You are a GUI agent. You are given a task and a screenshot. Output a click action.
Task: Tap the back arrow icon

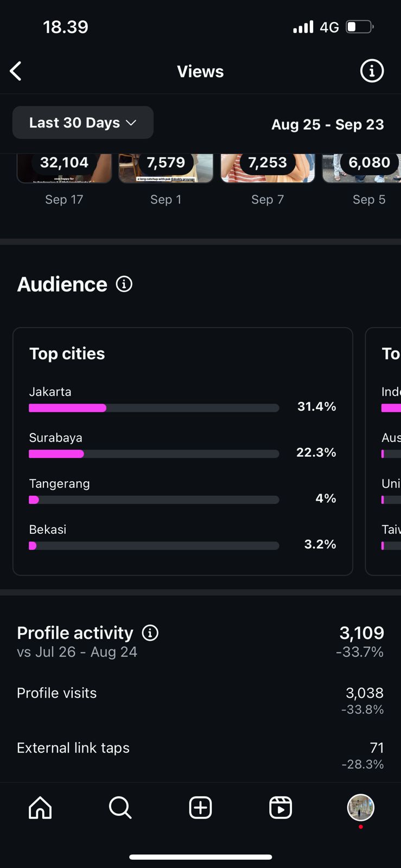16,71
